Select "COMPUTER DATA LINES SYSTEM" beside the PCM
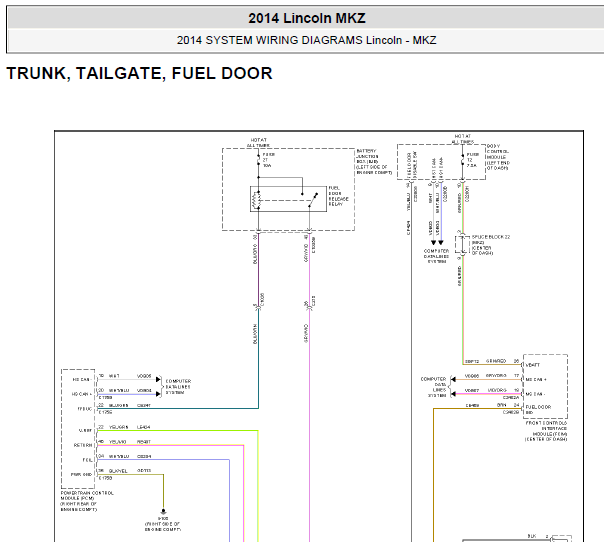604x542 pixels. (178, 387)
